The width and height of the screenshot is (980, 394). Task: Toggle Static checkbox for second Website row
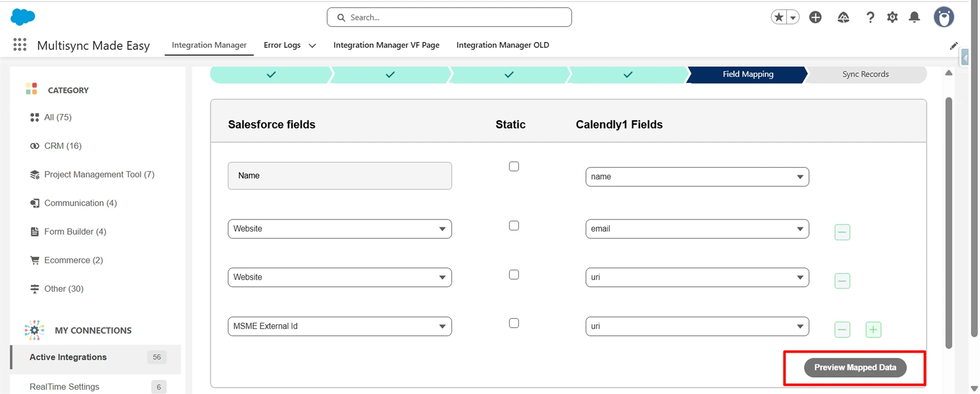[514, 275]
